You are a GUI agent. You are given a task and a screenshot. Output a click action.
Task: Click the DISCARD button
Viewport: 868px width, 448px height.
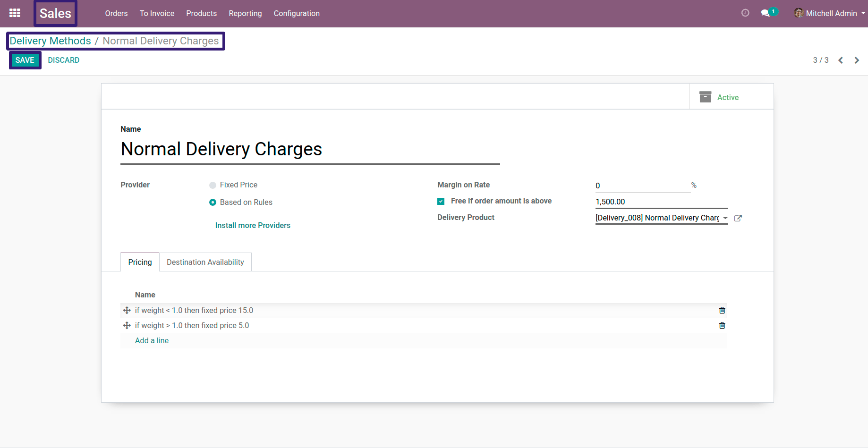pos(64,60)
